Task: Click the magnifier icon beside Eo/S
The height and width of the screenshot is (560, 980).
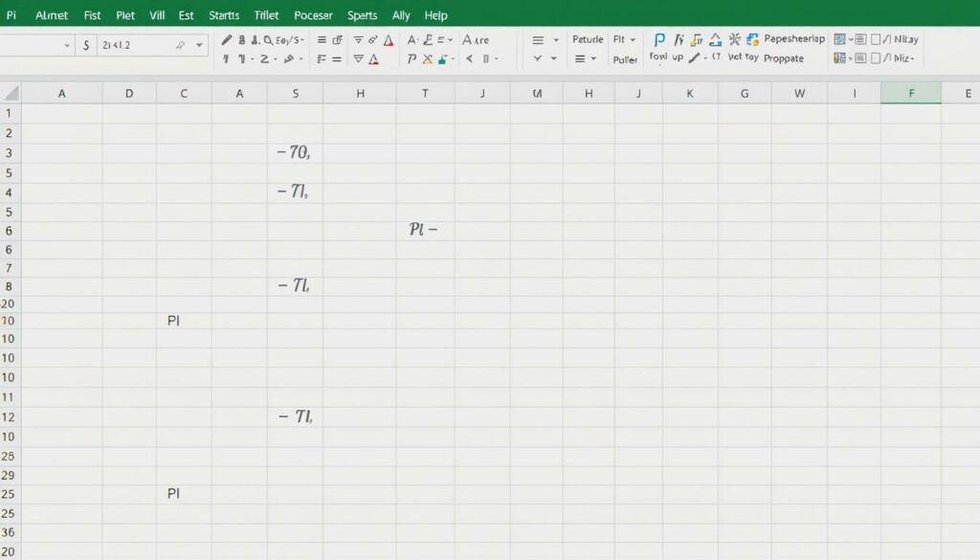Action: coord(268,40)
